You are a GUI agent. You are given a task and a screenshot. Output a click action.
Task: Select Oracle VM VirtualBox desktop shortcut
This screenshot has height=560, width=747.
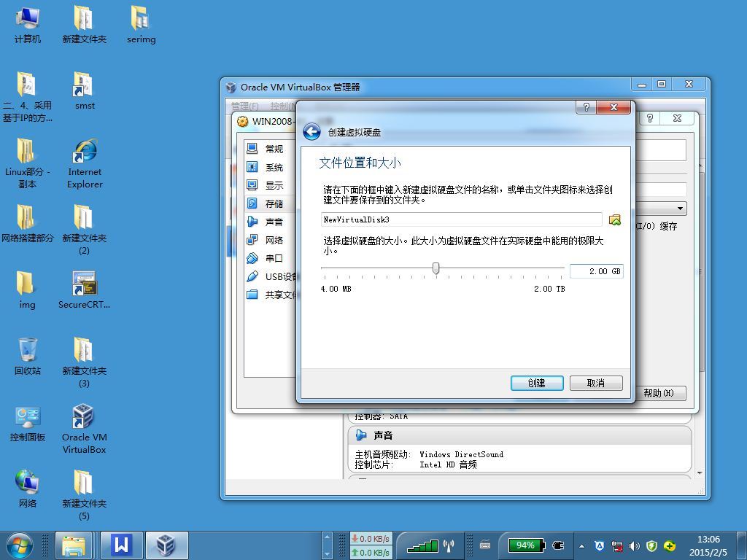[x=85, y=429]
